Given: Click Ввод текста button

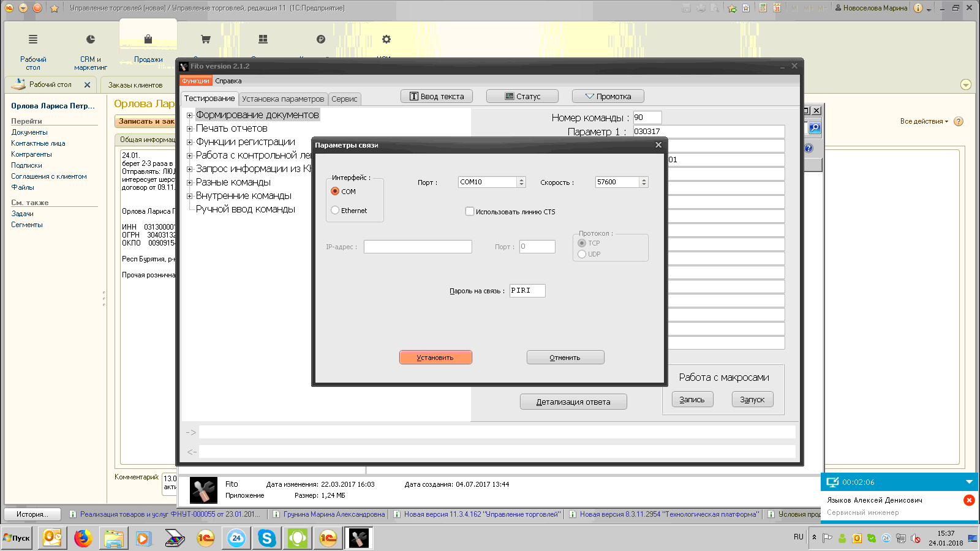Looking at the screenshot, I should [437, 96].
